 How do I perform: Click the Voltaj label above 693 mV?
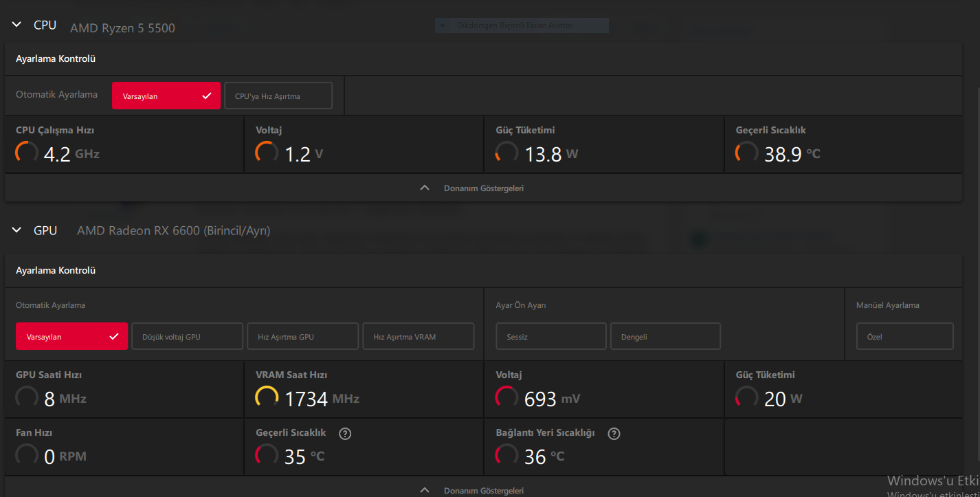pos(509,375)
